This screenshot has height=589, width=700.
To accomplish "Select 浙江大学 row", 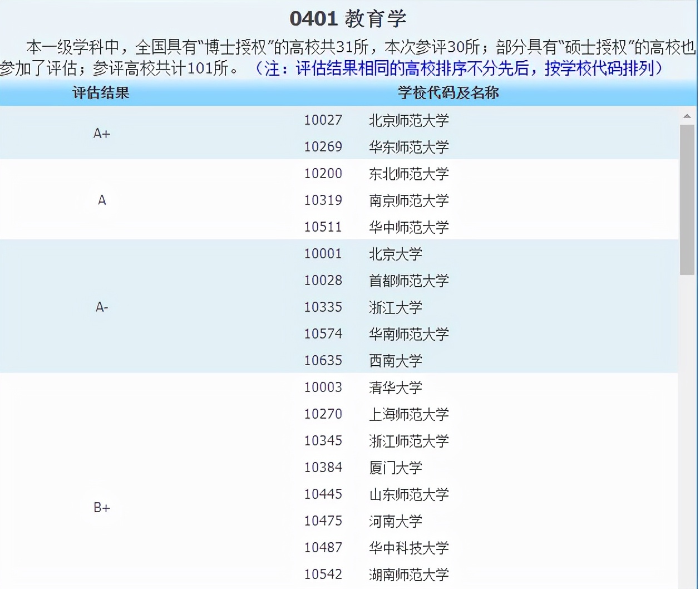I will (395, 307).
